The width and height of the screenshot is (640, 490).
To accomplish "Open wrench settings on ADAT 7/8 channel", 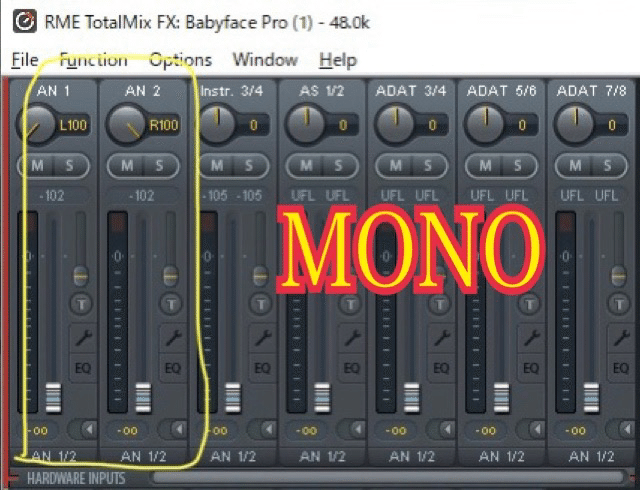I will (x=621, y=339).
